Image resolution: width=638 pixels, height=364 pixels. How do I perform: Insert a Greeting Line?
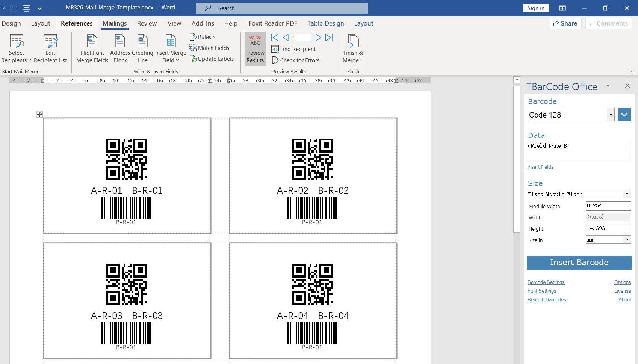tap(142, 48)
